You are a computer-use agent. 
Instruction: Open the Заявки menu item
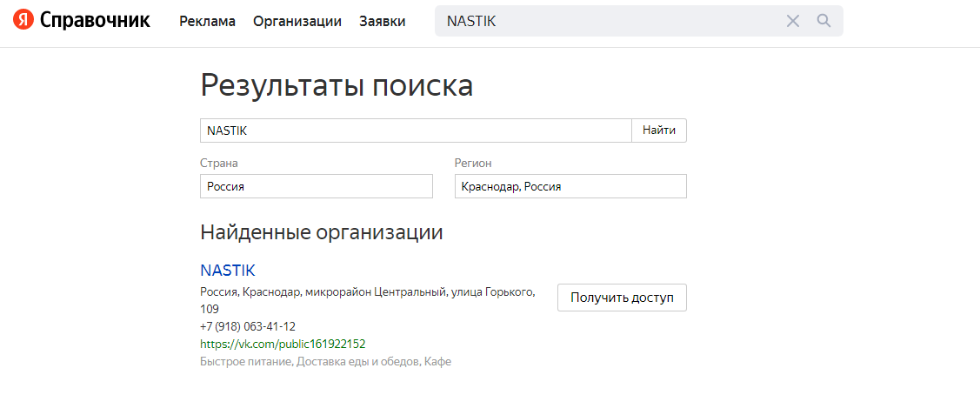coord(383,21)
